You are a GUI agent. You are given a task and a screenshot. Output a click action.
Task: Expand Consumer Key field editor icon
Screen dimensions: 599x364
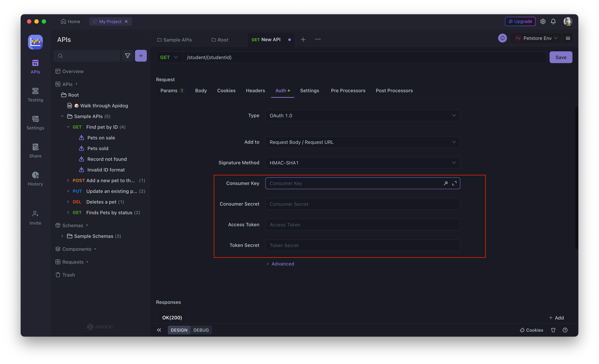pyautogui.click(x=454, y=183)
